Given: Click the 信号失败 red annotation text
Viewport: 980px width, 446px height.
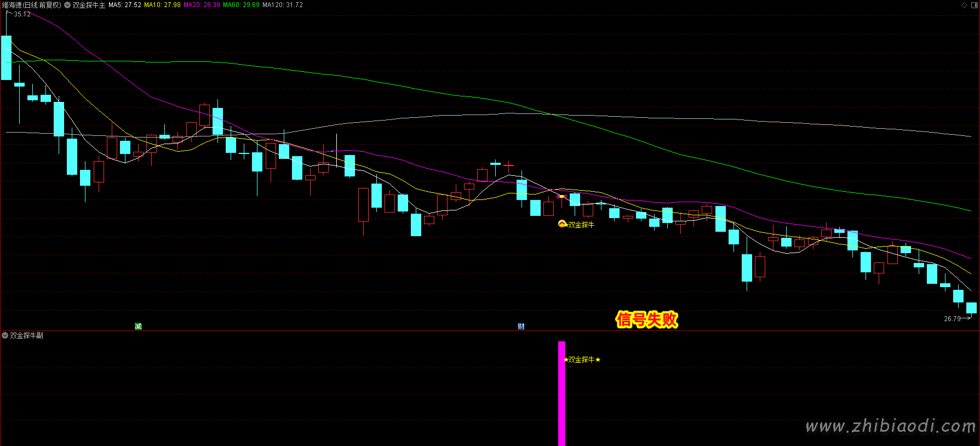Looking at the screenshot, I should coord(646,319).
